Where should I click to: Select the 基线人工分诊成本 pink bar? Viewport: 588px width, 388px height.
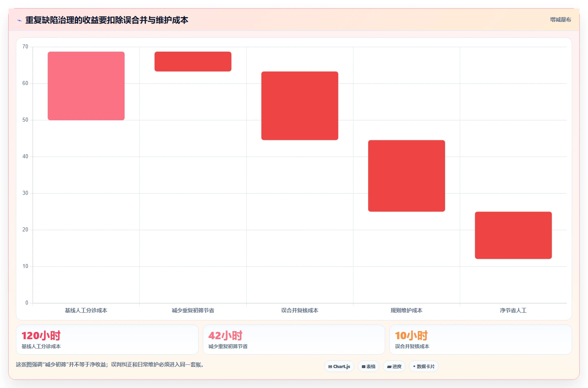86,86
